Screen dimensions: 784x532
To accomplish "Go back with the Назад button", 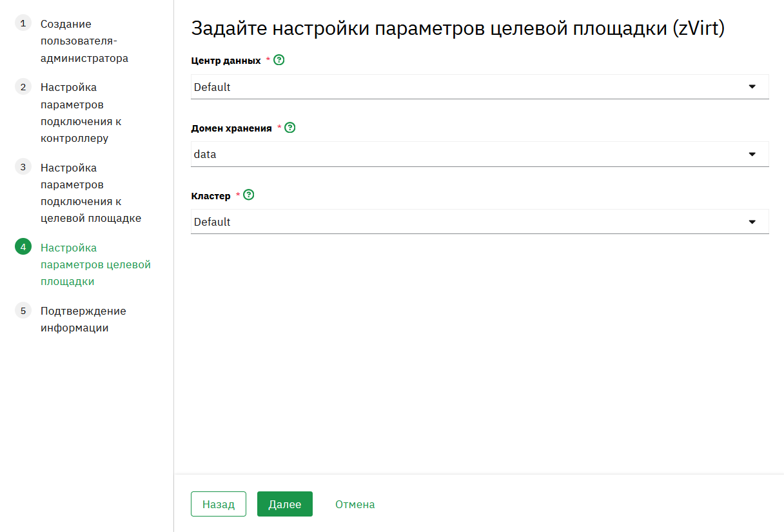I will pos(219,504).
